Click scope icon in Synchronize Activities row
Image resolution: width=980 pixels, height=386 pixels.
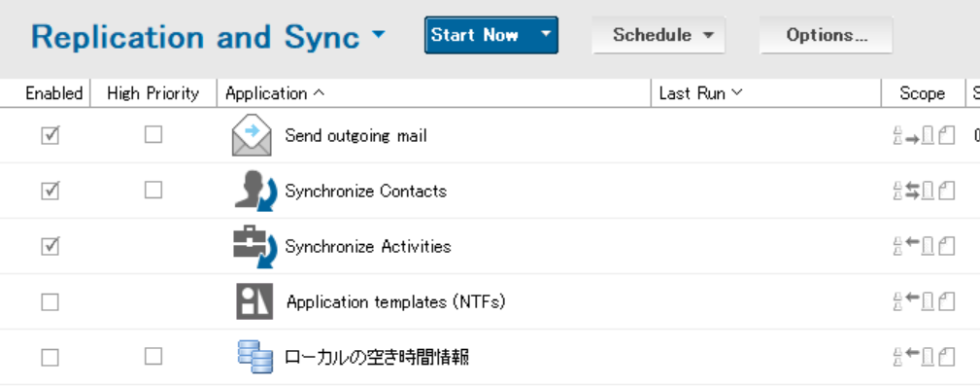[x=924, y=246]
